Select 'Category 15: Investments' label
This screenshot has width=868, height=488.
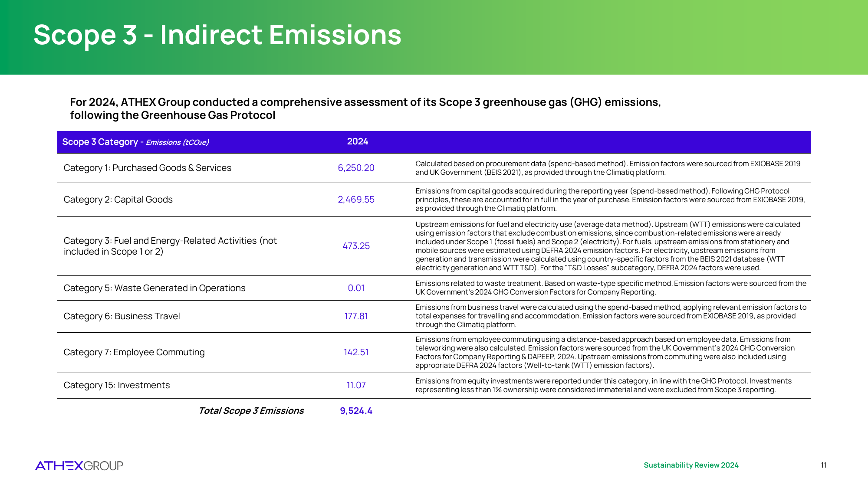coord(117,385)
